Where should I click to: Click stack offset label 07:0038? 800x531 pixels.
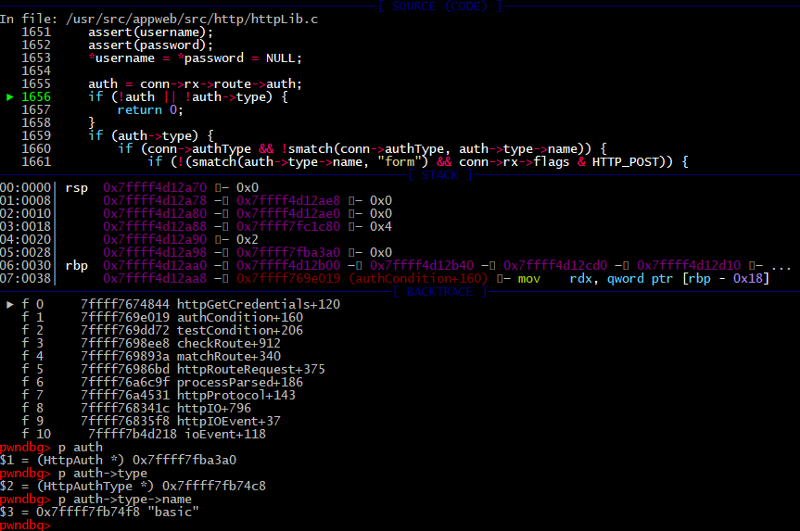point(26,279)
